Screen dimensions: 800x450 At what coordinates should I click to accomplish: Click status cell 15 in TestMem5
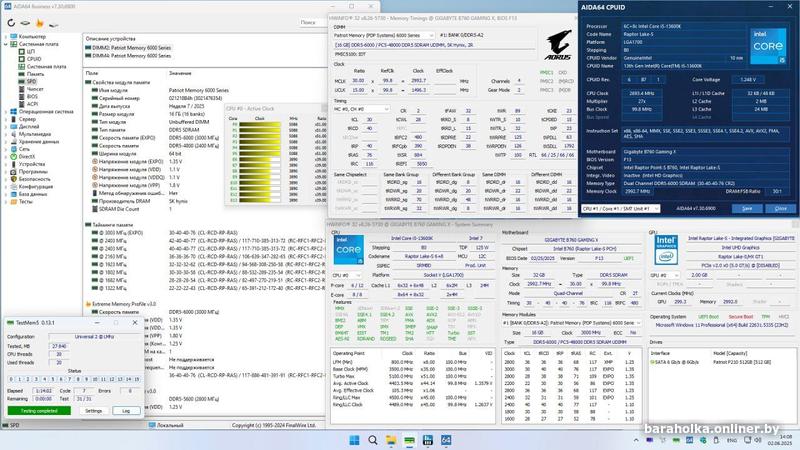pyautogui.click(x=137, y=380)
